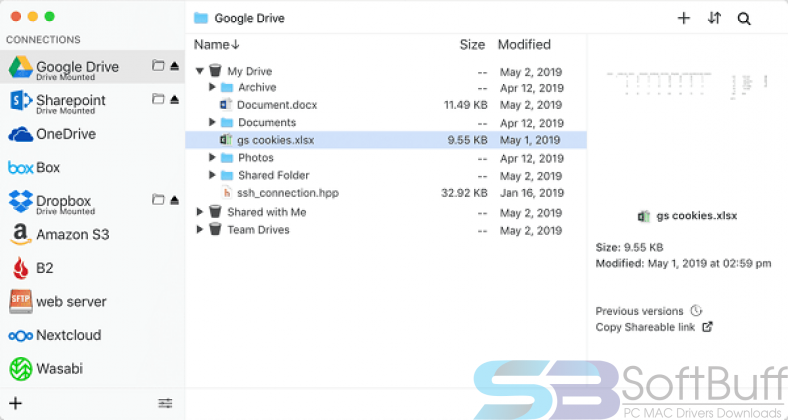Click the CONNECTIONS sidebar heading
Viewport: 788px width, 420px height.
click(43, 39)
